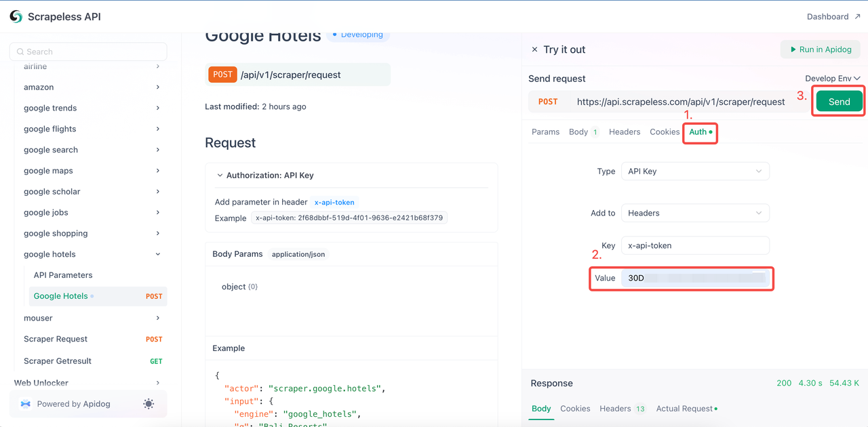This screenshot has width=868, height=427.
Task: Click the POST badge in request bar
Action: [x=548, y=102]
